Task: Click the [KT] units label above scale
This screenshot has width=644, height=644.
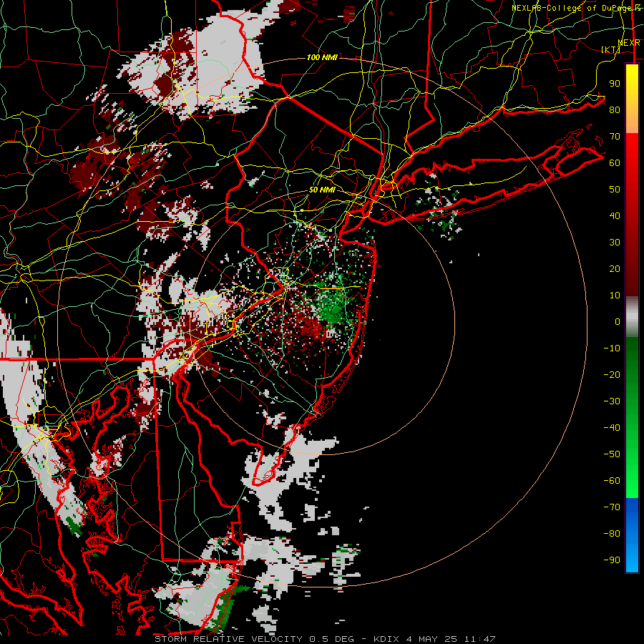Action: 611,49
